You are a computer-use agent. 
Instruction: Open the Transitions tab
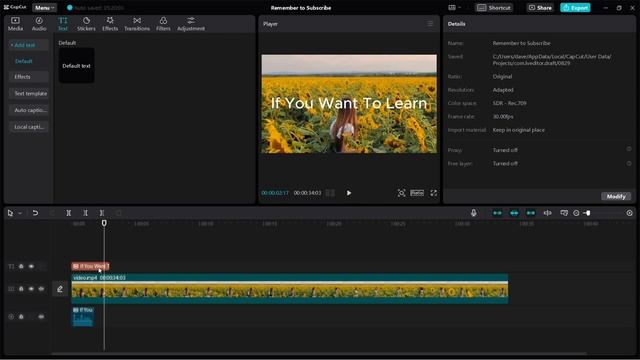tap(137, 24)
